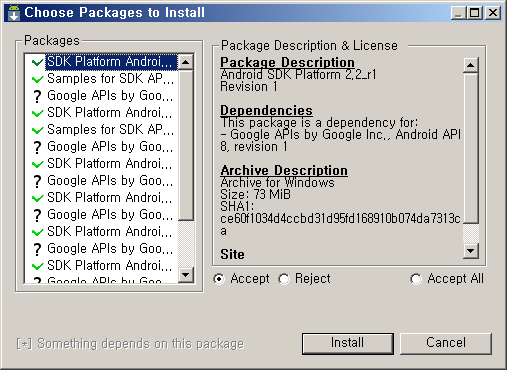
Task: Select the first Google APIs by Goo... row
Action: point(110,96)
